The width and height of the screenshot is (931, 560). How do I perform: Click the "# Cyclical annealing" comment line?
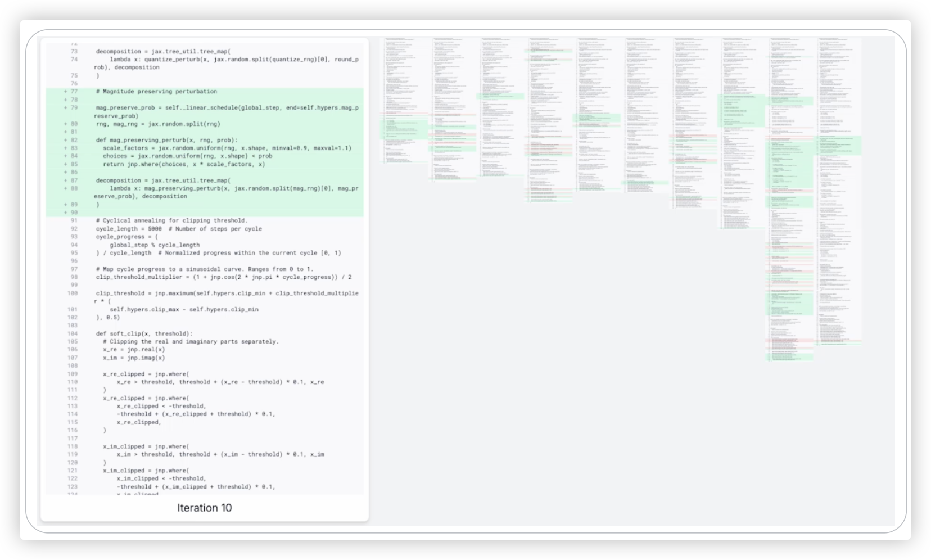click(171, 221)
